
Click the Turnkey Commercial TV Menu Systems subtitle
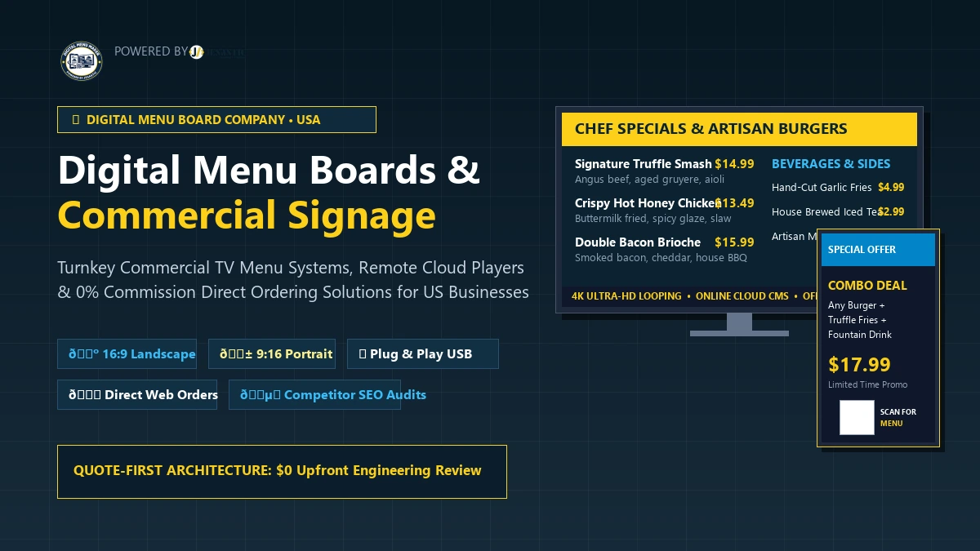[293, 279]
